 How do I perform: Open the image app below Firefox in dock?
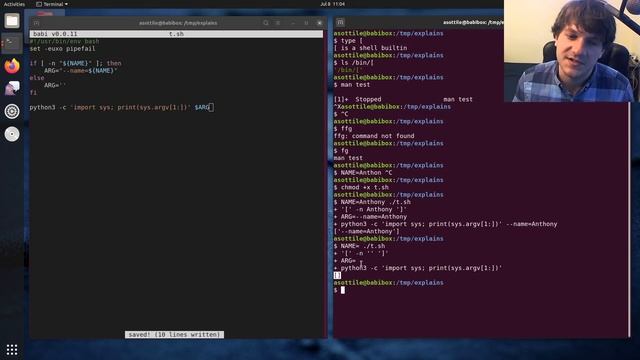coord(12,88)
